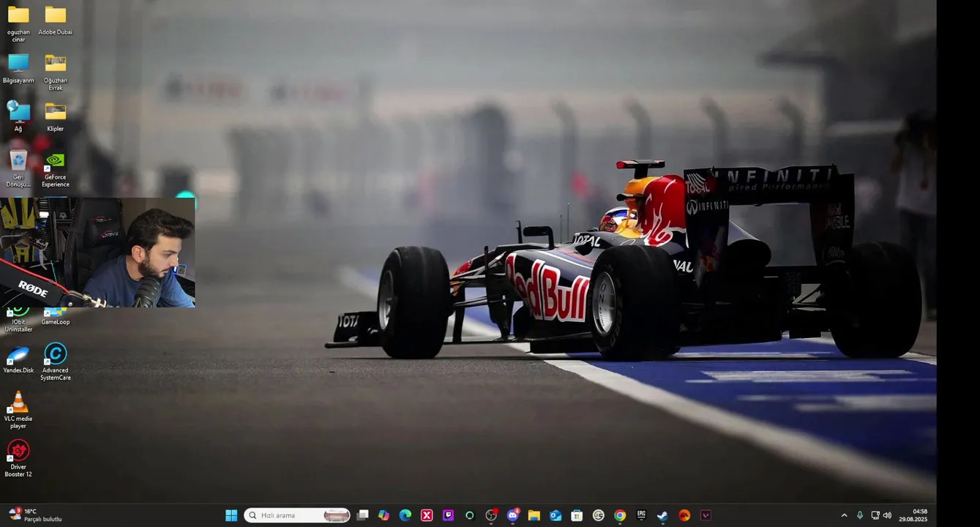Viewport: 980px width, 527px height.
Task: Launch Google Chrome from taskbar
Action: [620, 515]
